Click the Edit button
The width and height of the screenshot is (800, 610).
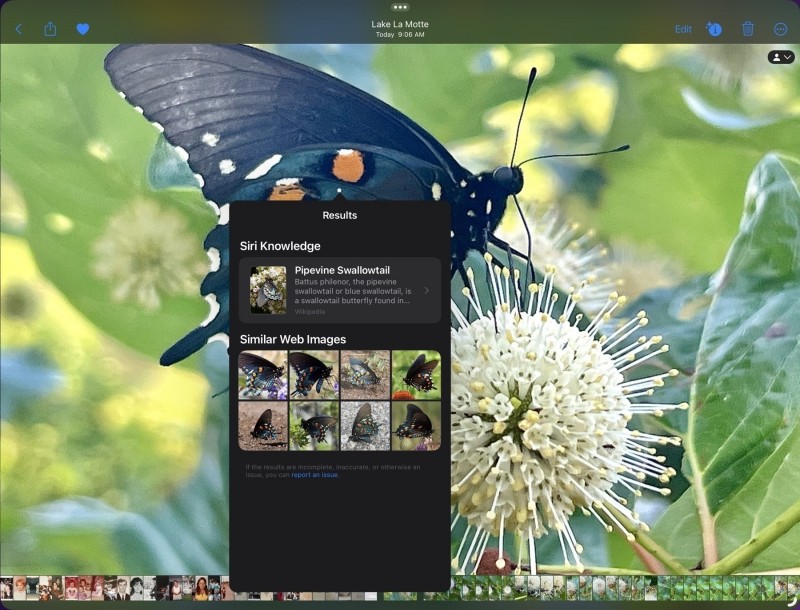[x=683, y=29]
